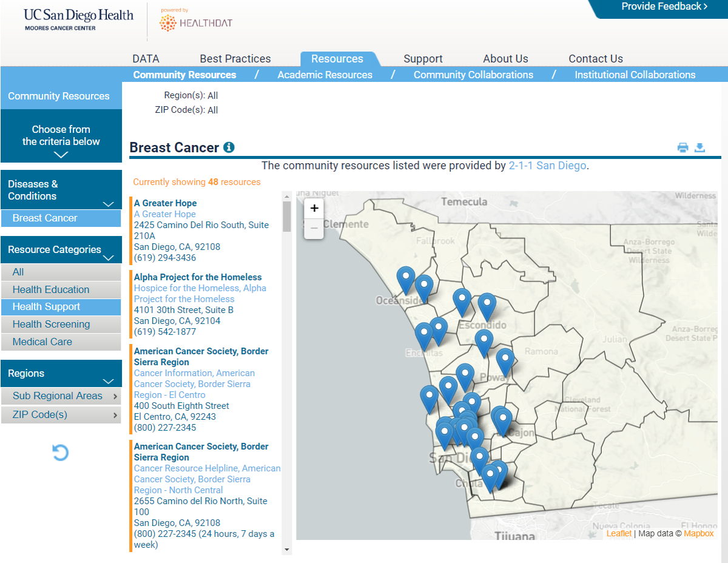The image size is (728, 563).
Task: Click the bold A Greater Hope title
Action: (166, 203)
